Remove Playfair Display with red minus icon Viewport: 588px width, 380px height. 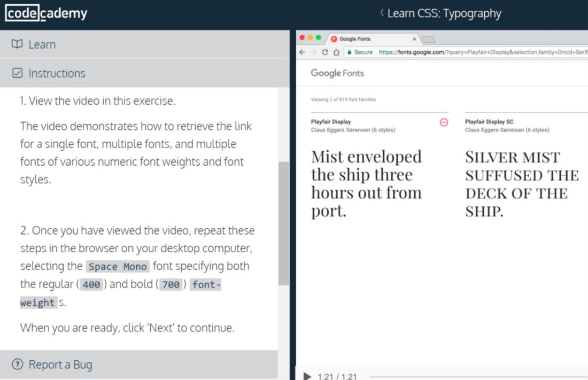coord(444,122)
